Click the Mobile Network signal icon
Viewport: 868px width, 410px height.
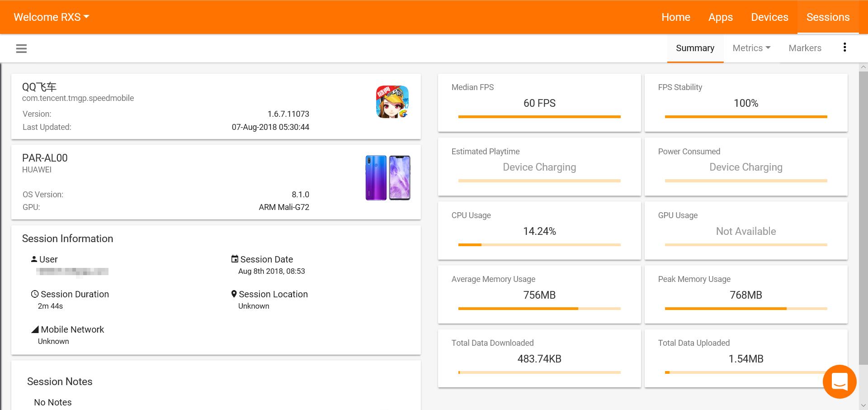[x=35, y=329]
